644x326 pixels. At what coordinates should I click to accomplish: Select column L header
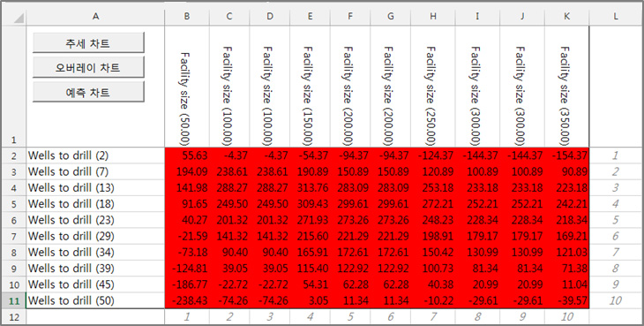(615, 17)
